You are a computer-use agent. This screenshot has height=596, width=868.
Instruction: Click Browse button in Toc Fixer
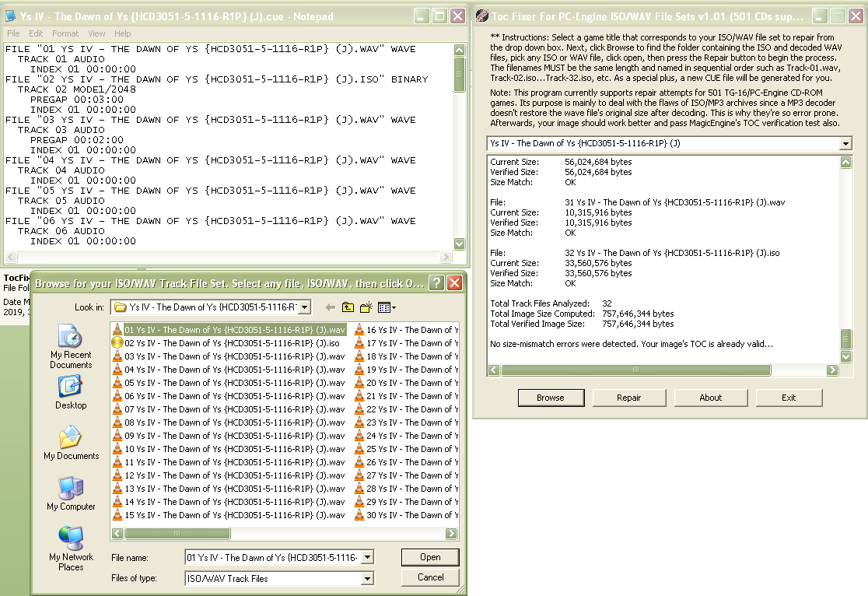pyautogui.click(x=551, y=398)
